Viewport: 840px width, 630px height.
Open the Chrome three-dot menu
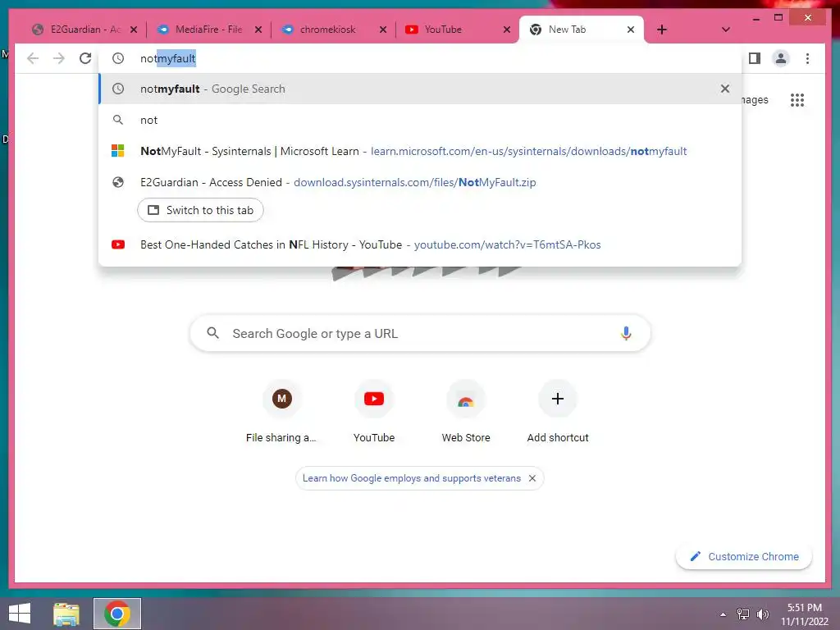[807, 58]
